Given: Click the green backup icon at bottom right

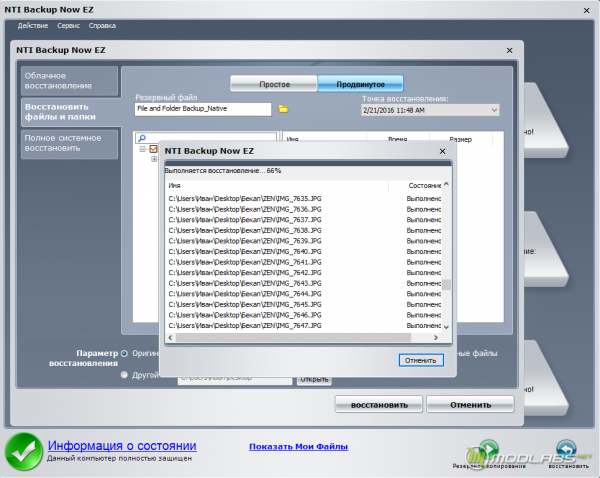Looking at the screenshot, I should pyautogui.click(x=489, y=449).
